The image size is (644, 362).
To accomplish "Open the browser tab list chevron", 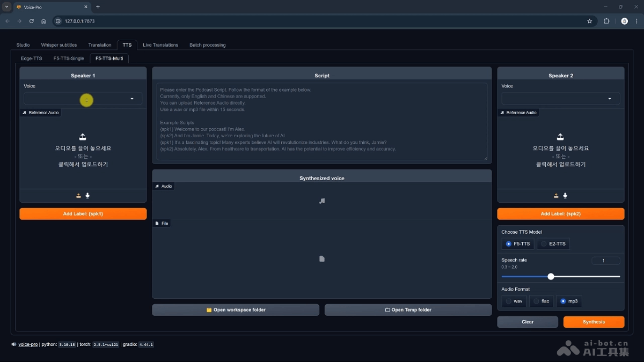I will (x=7, y=7).
